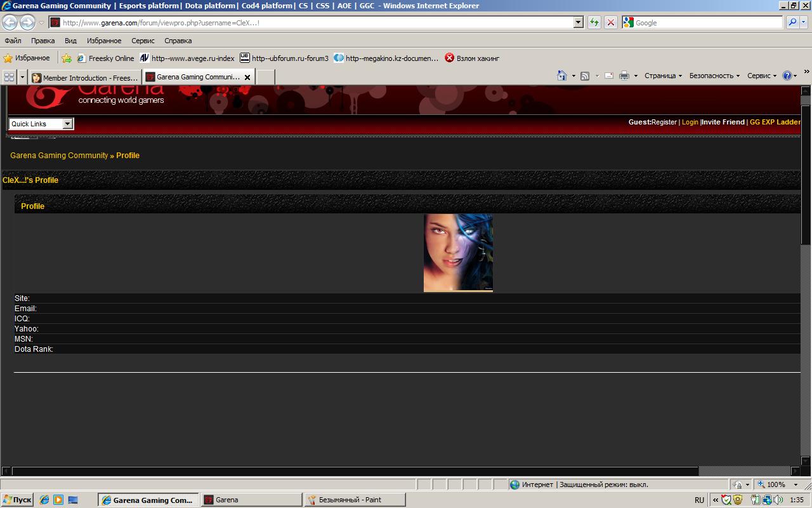Click the Refresh page icon
Image resolution: width=812 pixels, height=508 pixels.
594,23
